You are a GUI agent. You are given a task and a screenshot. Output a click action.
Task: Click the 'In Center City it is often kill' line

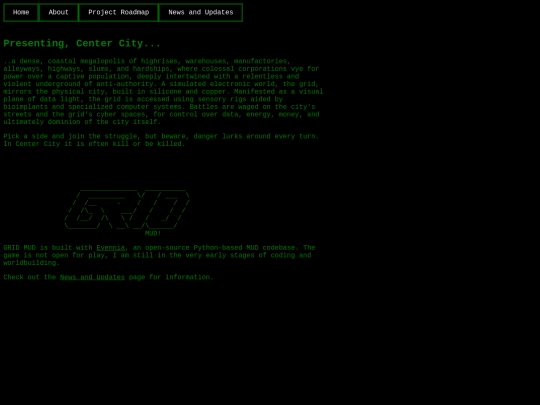[94, 144]
